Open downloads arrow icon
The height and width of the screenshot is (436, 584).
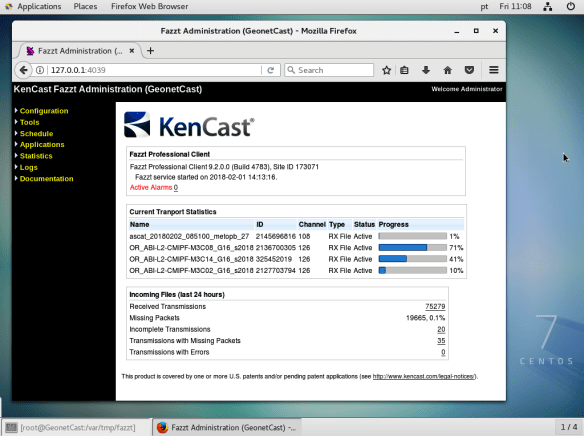426,70
